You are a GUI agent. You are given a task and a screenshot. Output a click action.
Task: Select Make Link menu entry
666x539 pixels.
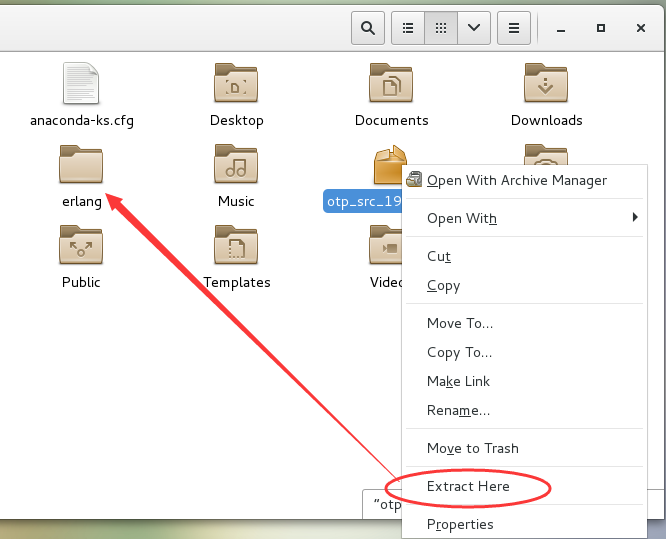[524, 381]
